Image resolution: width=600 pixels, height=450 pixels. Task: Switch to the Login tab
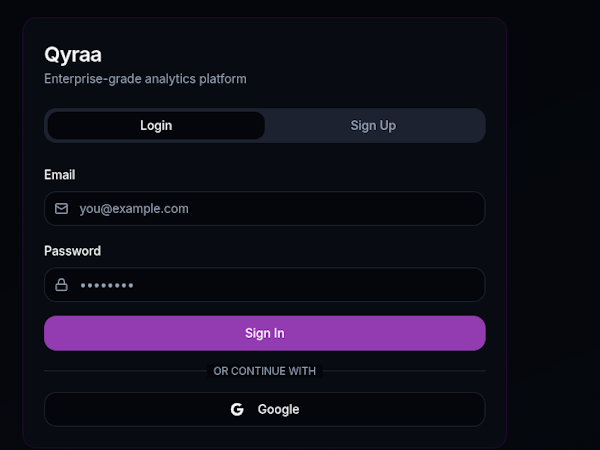(x=156, y=126)
